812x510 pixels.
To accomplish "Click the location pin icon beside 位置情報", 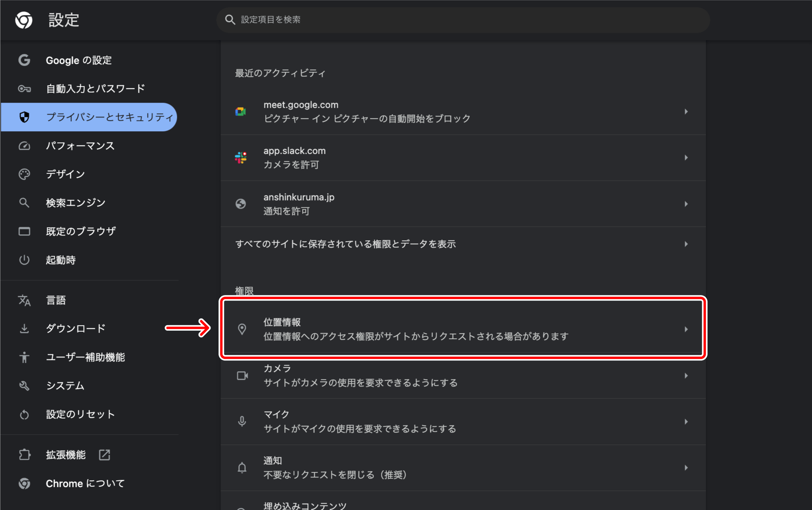I will (242, 329).
